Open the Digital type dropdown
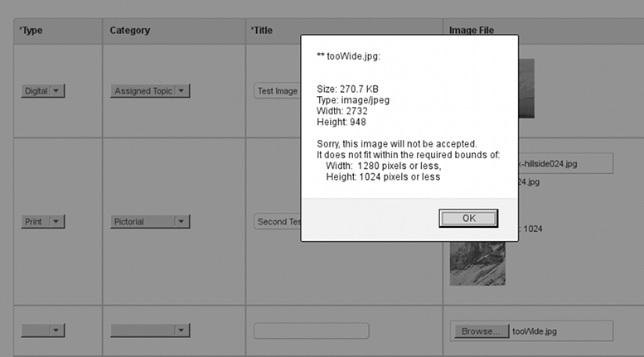Screen dimensions: 644x357 (x=43, y=90)
